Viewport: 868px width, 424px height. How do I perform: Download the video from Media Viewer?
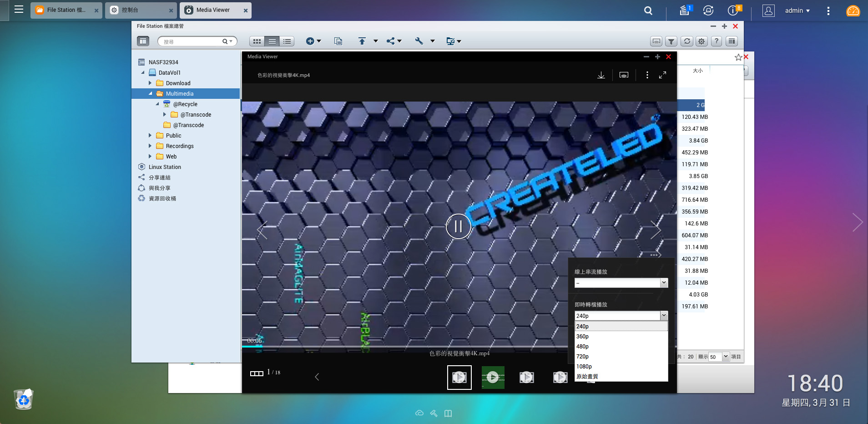click(x=601, y=75)
